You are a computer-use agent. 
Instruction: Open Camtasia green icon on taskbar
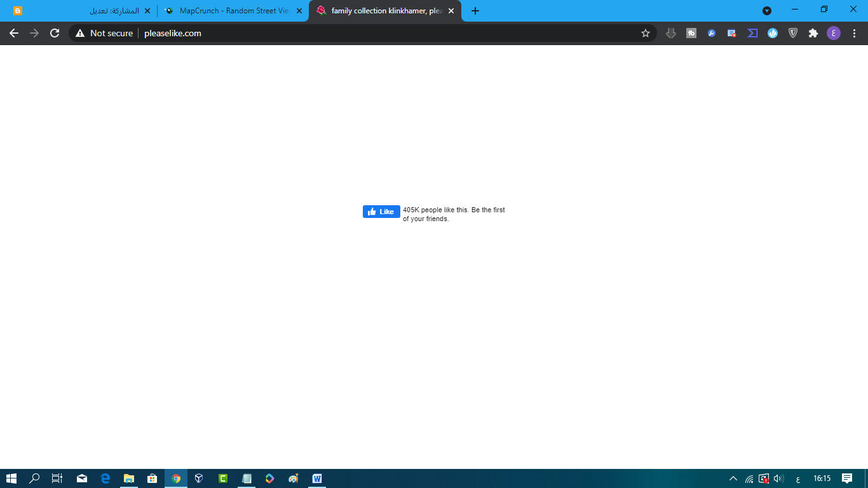(223, 478)
